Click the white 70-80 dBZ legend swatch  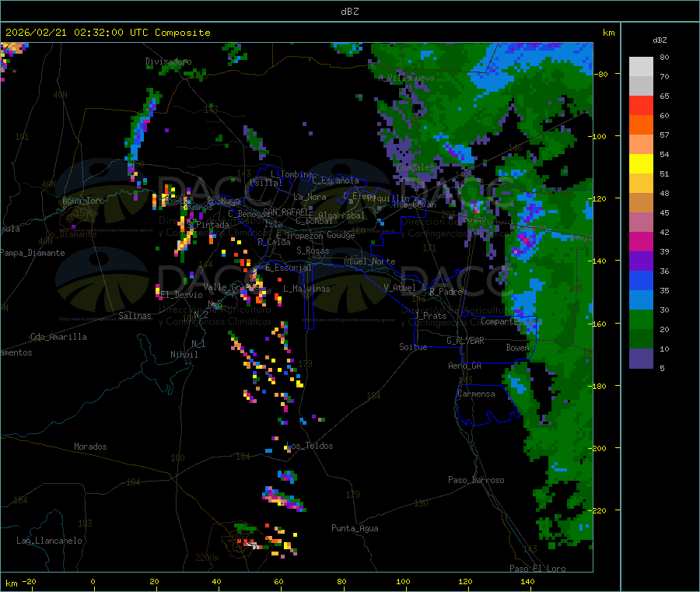641,67
